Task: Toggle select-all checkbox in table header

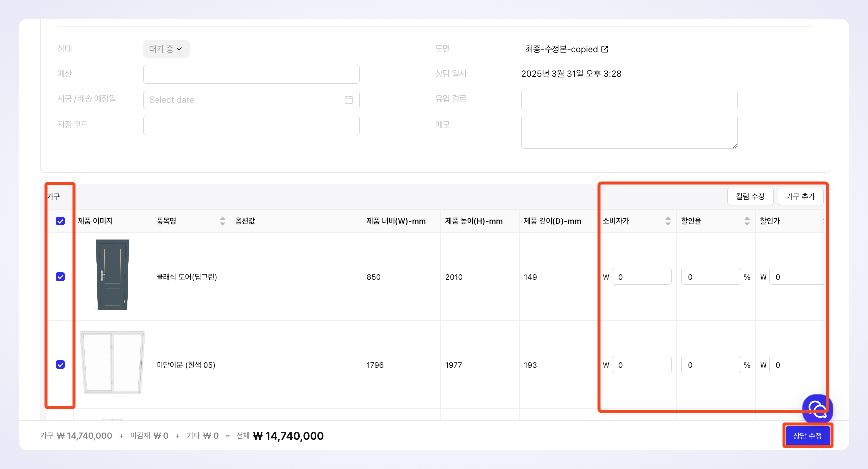Action: pyautogui.click(x=60, y=221)
